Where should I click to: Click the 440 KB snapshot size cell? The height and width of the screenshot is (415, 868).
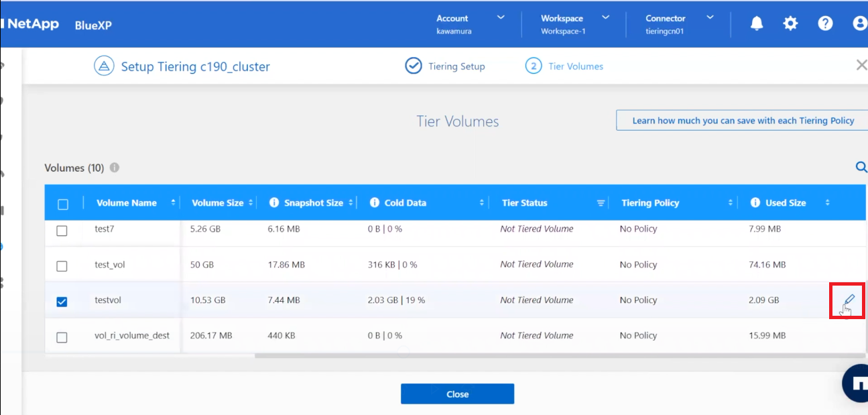(281, 335)
